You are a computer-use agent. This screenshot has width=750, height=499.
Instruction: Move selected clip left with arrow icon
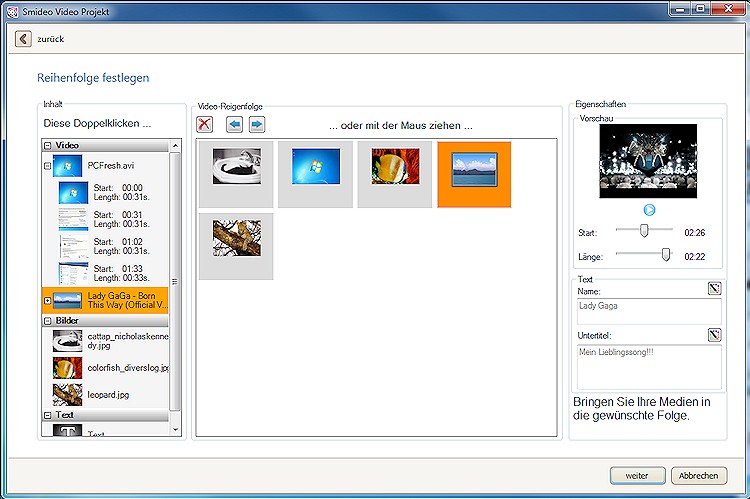point(234,124)
